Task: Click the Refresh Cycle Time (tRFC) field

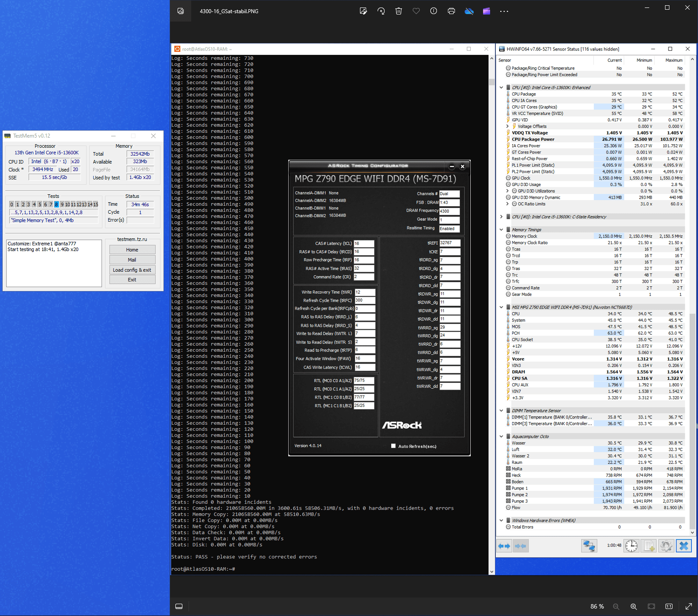Action: [365, 300]
